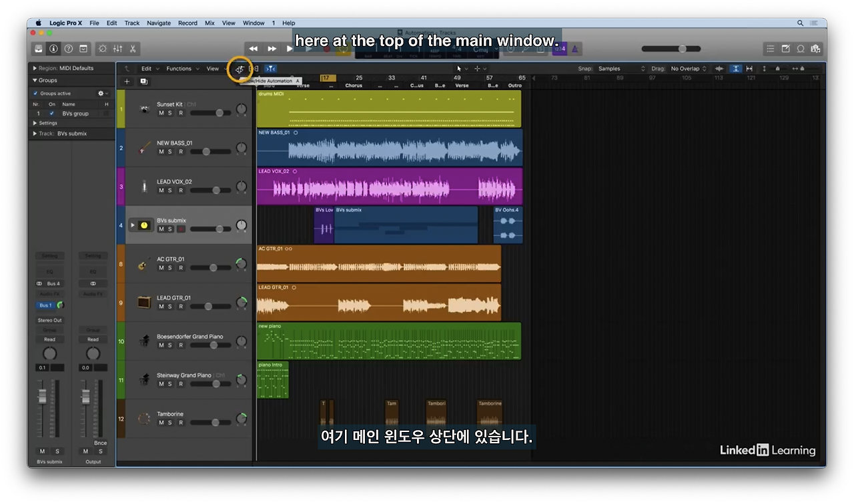Open the Editors scissors icon
Screen dimensions: 854x504
click(x=133, y=49)
